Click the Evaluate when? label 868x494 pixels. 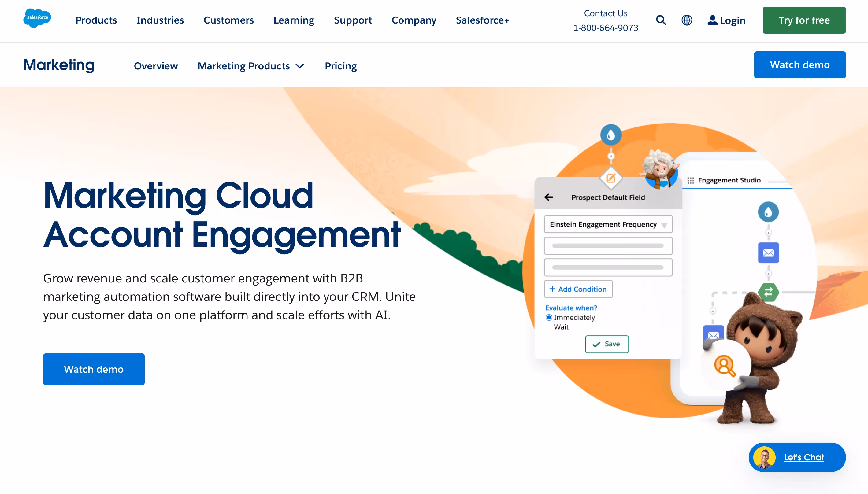coord(571,308)
